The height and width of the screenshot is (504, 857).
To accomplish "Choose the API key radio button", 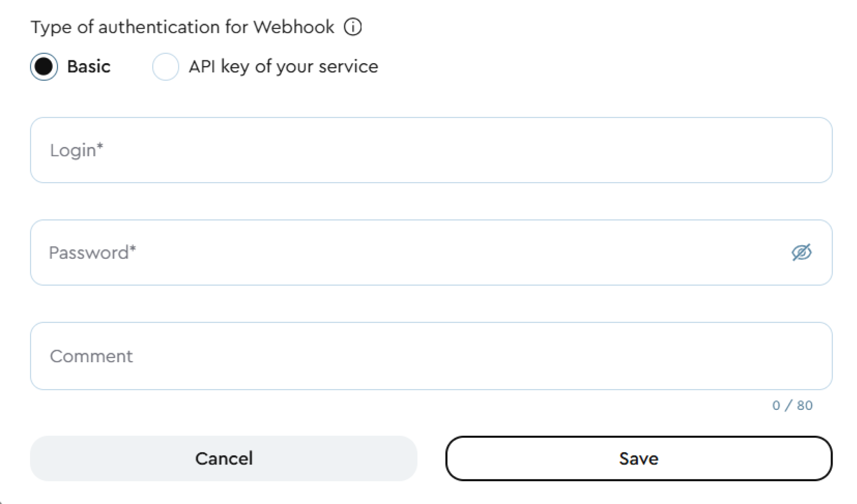I will (165, 67).
